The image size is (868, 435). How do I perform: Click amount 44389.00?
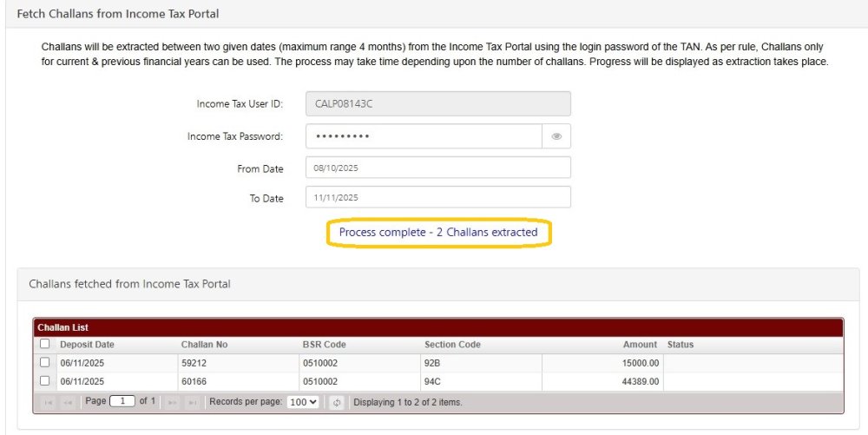641,382
